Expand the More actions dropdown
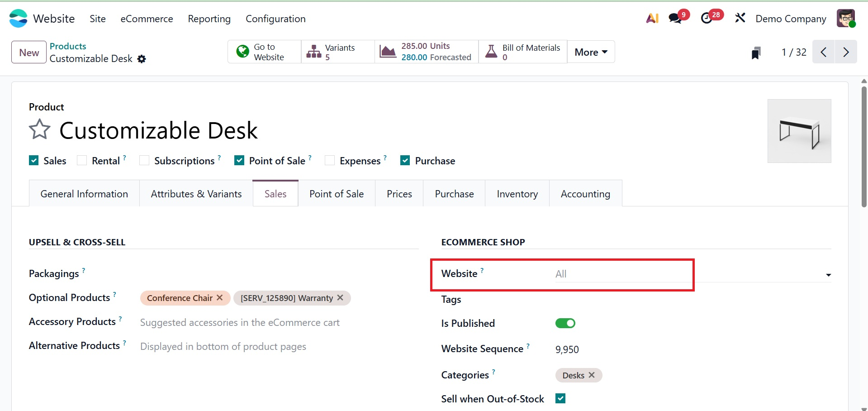 [591, 52]
